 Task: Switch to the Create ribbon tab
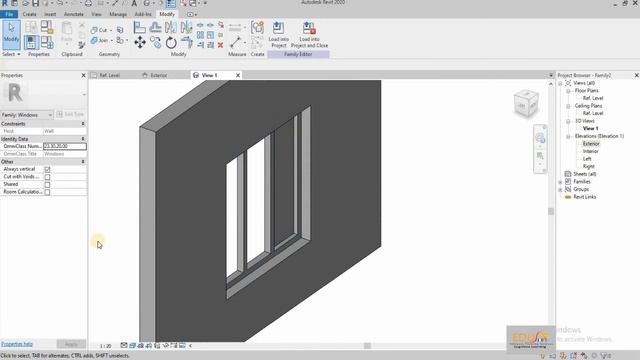(29, 14)
